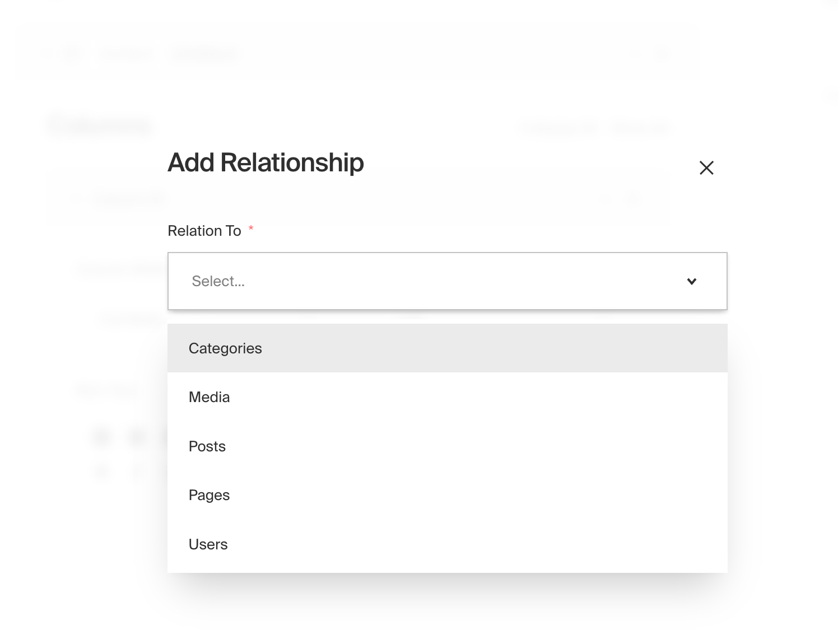838x644 pixels.
Task: Choose Users at the bottom of the list
Action: (x=208, y=544)
